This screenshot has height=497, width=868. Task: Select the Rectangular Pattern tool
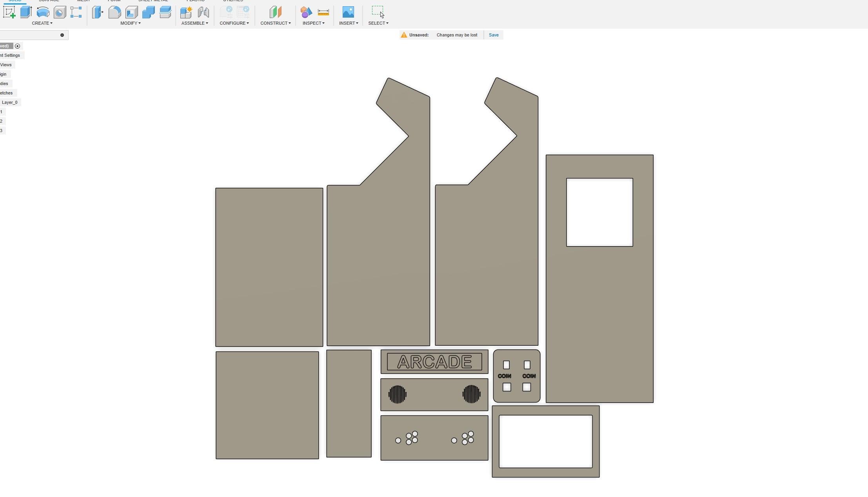coord(76,12)
